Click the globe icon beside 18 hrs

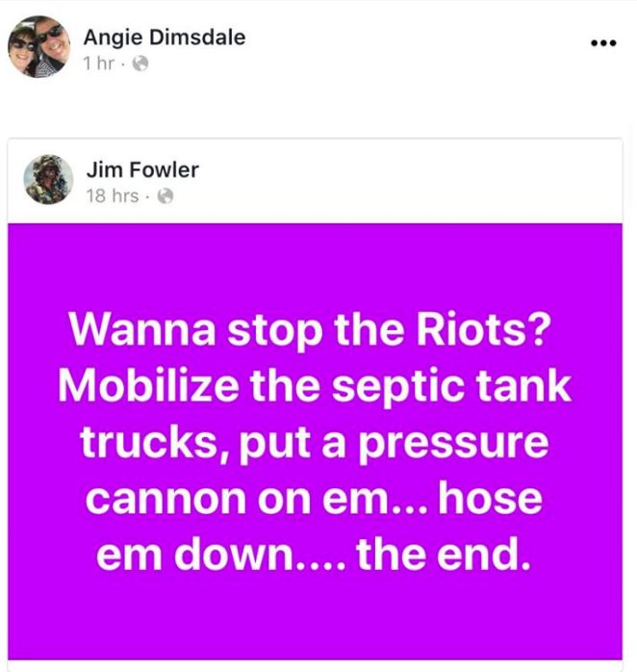point(166,196)
